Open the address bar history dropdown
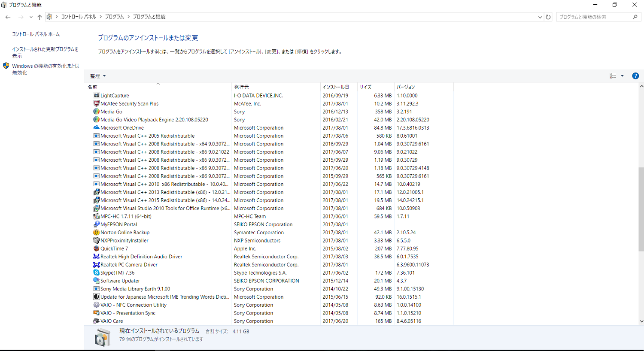The width and height of the screenshot is (644, 351). tap(540, 17)
